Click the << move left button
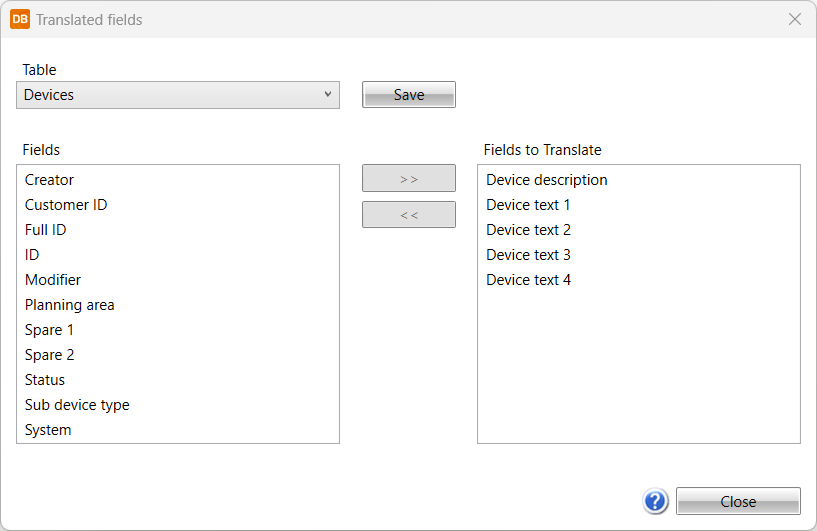Screen dimensions: 817x531 coord(409,215)
